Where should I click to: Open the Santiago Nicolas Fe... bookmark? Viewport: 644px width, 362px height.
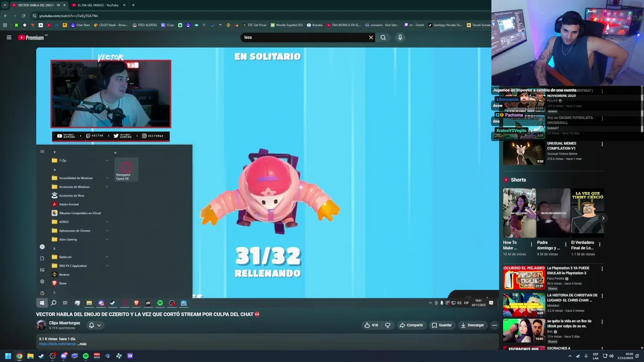click(445, 25)
